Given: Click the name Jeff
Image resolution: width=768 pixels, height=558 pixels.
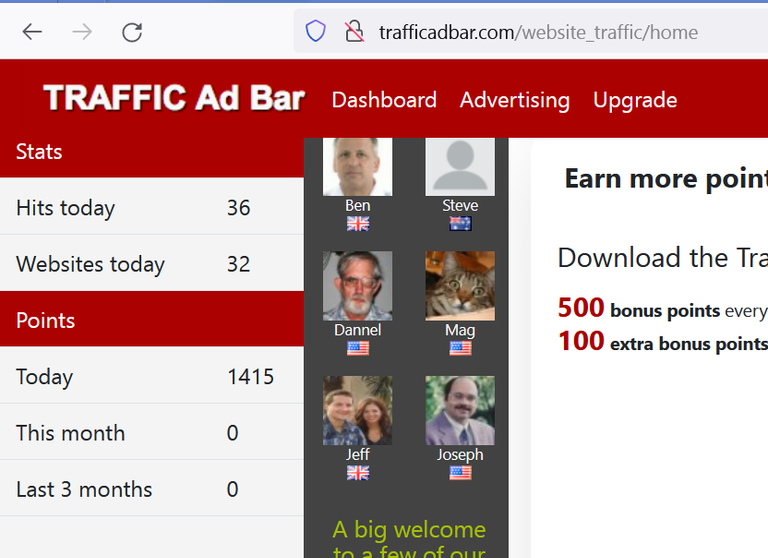Looking at the screenshot, I should [x=358, y=455].
